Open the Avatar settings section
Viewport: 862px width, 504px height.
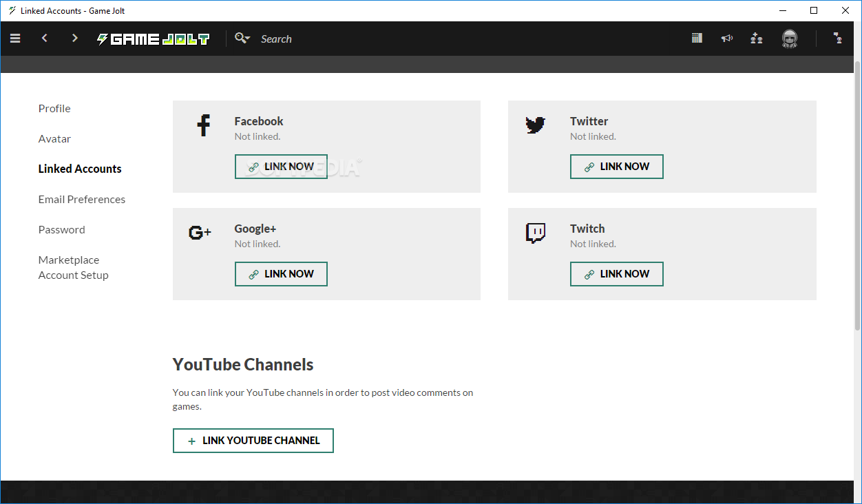tap(54, 138)
